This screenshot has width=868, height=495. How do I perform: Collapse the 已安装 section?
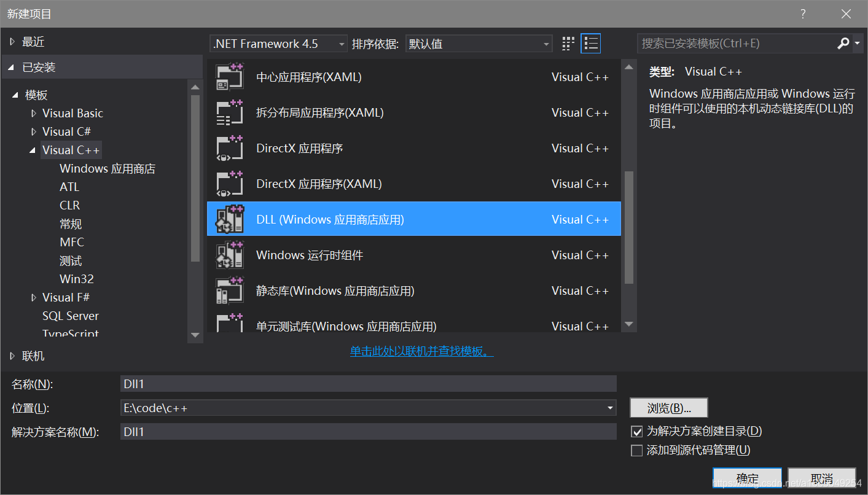click(12, 68)
